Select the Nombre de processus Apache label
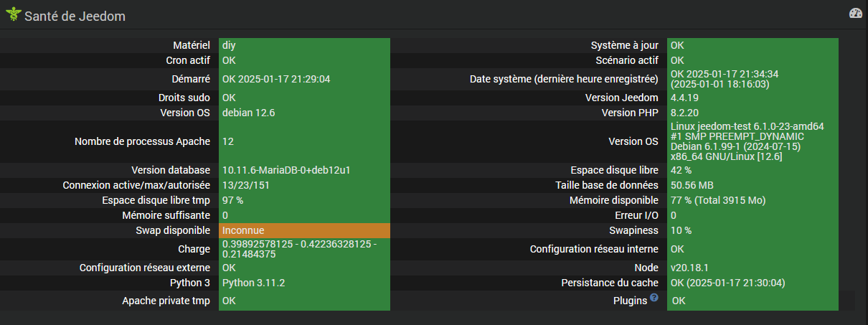The height and width of the screenshot is (325, 868). click(142, 141)
